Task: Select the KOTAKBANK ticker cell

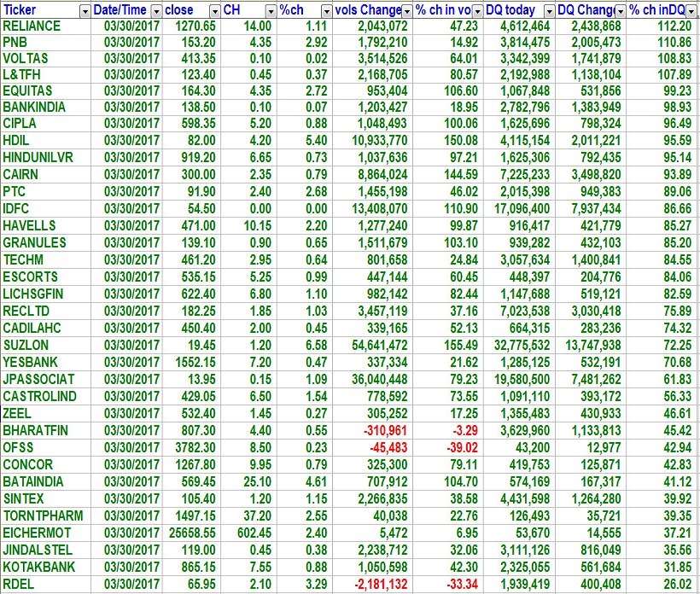Action: pyautogui.click(x=45, y=567)
